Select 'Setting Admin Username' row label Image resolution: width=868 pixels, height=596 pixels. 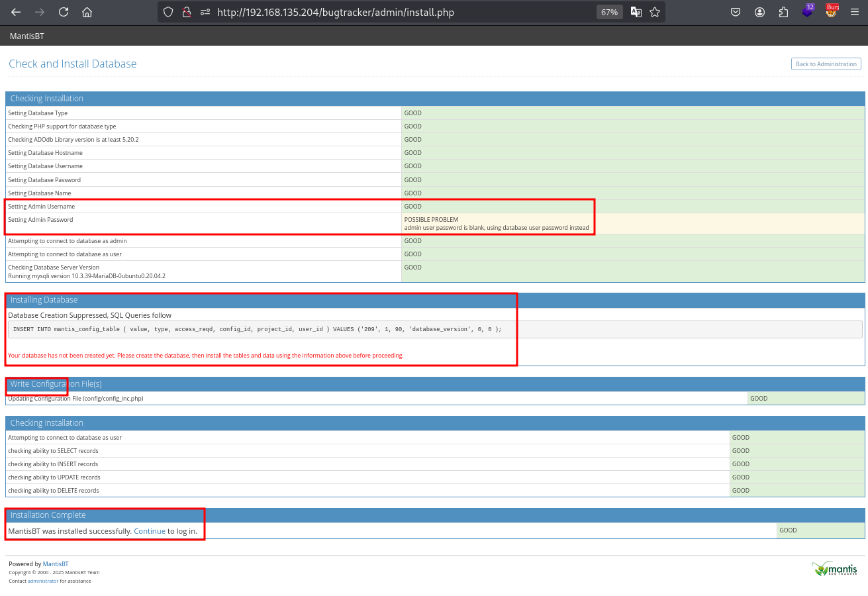coord(41,207)
